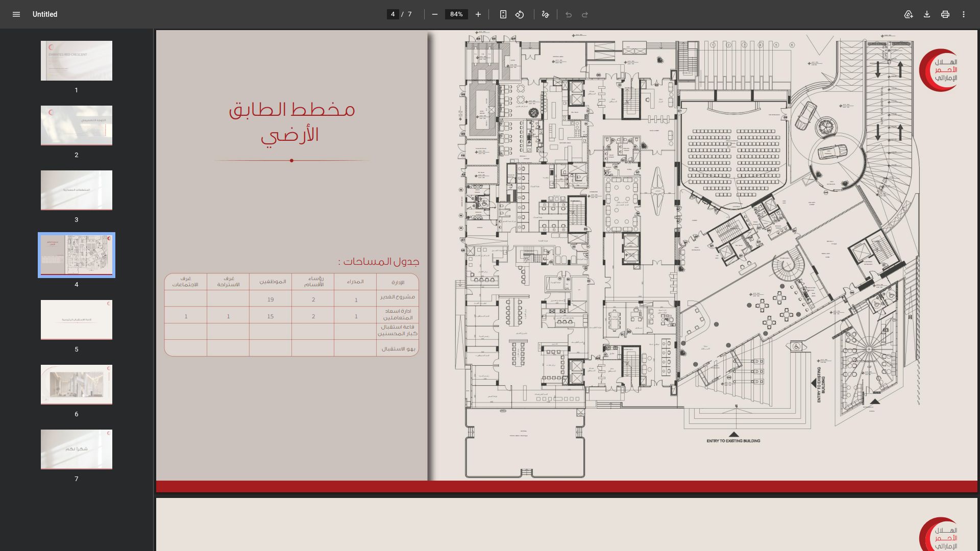Print the document

pos(945,14)
